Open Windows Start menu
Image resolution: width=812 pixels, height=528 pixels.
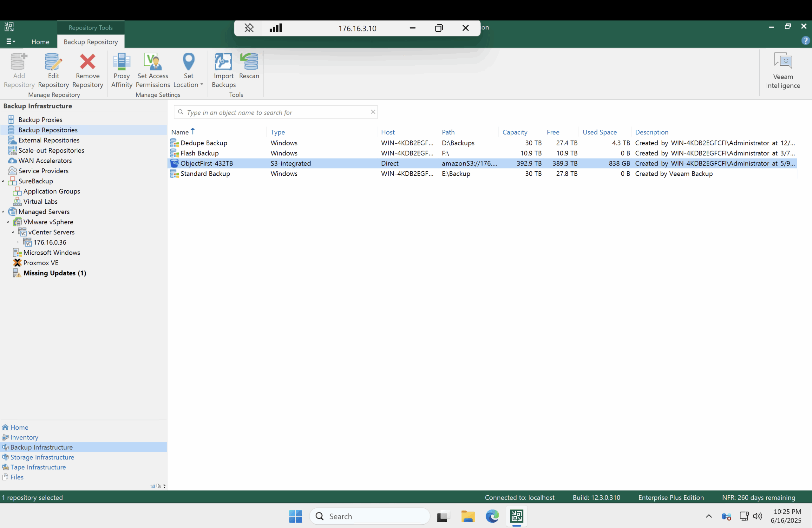coord(295,516)
